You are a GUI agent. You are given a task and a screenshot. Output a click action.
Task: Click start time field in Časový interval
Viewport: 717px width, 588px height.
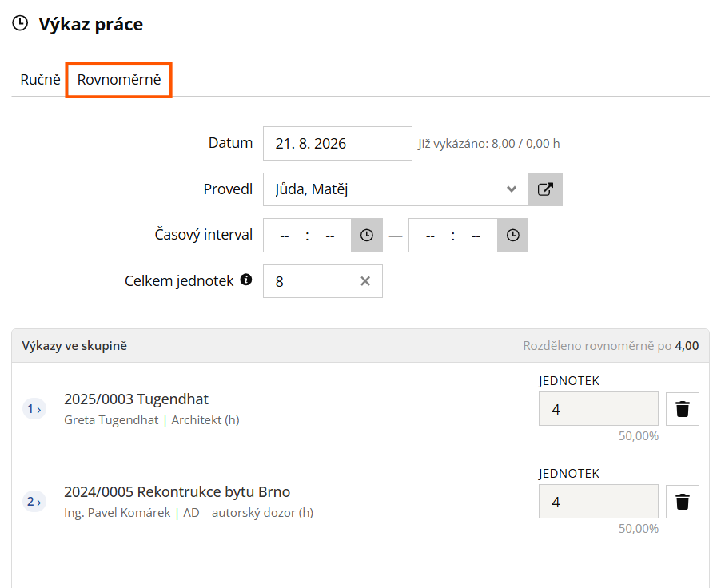[307, 236]
